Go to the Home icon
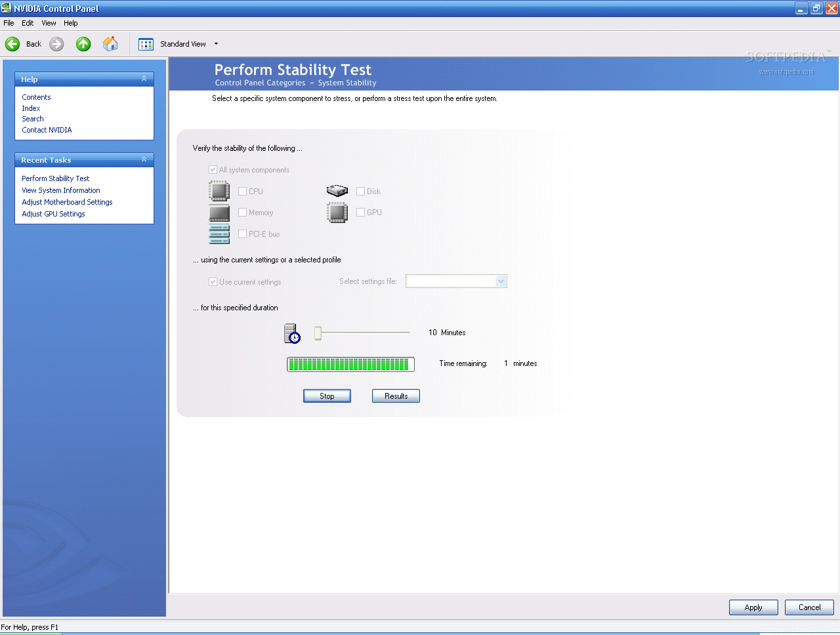Viewport: 840px width, 635px height. click(111, 43)
